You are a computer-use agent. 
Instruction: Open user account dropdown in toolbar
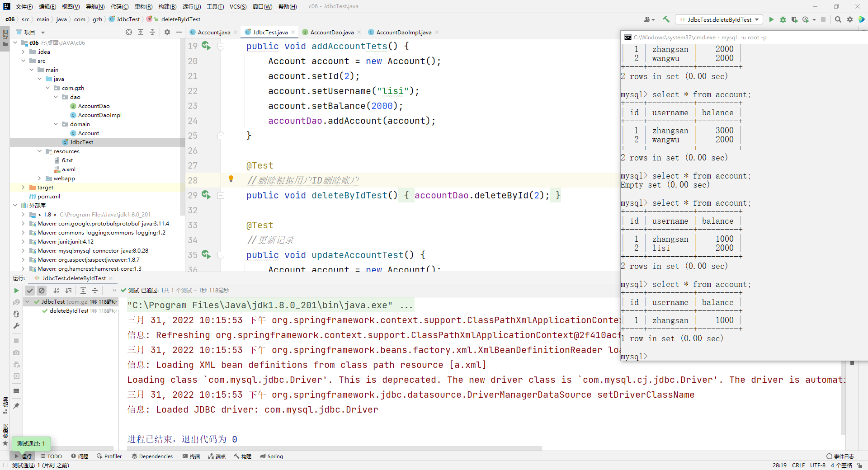pyautogui.click(x=649, y=19)
